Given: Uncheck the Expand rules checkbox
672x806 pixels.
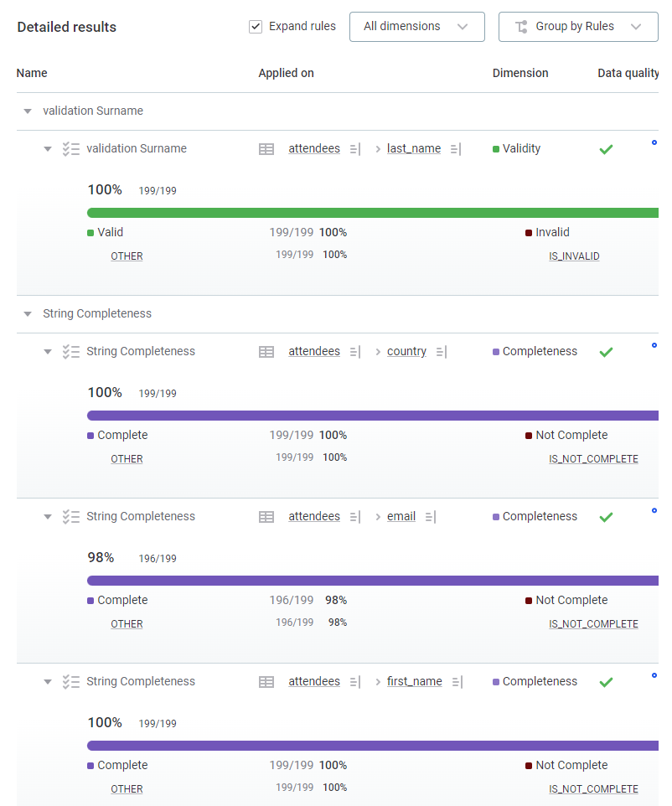Looking at the screenshot, I should pyautogui.click(x=256, y=27).
